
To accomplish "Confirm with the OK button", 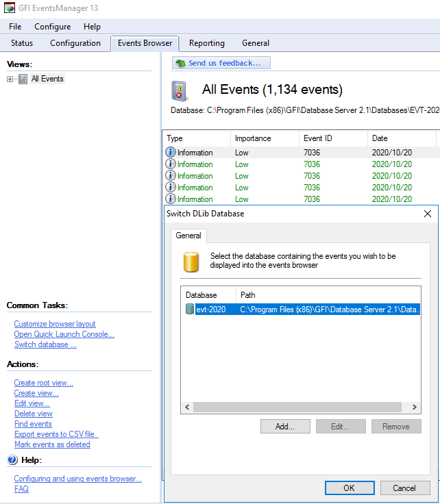I will [350, 488].
